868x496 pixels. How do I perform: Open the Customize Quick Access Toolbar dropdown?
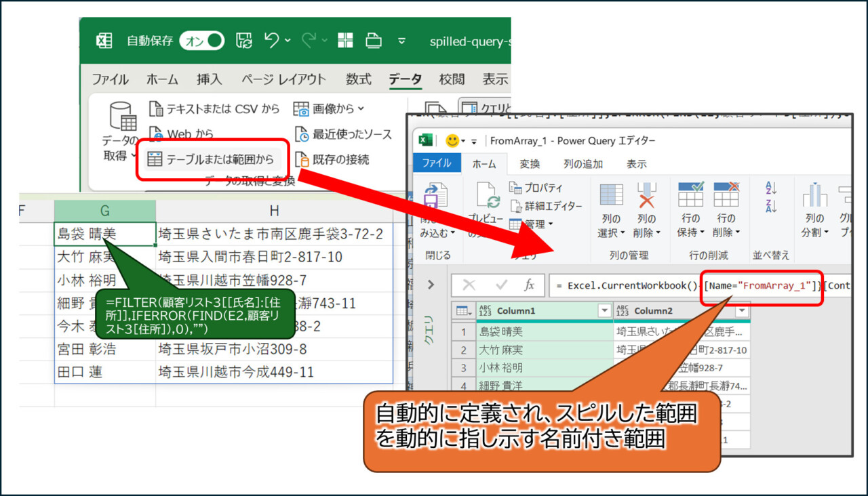401,41
